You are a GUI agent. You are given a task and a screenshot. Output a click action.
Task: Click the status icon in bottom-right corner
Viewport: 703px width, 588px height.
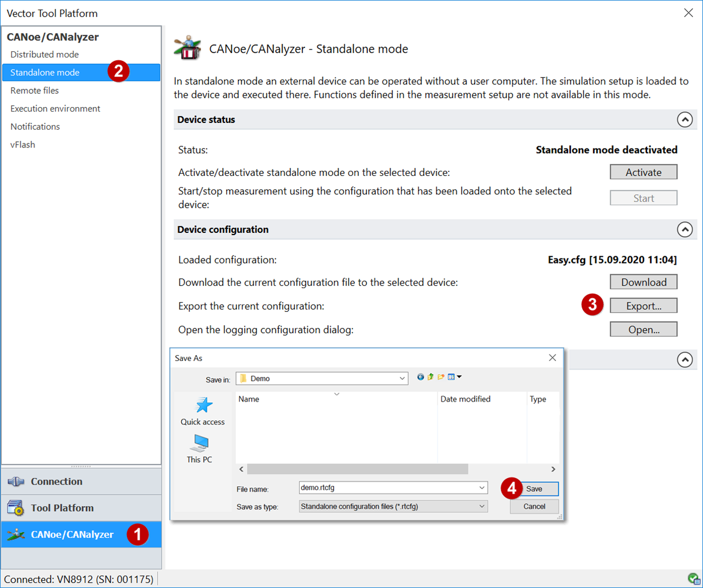coord(693,579)
